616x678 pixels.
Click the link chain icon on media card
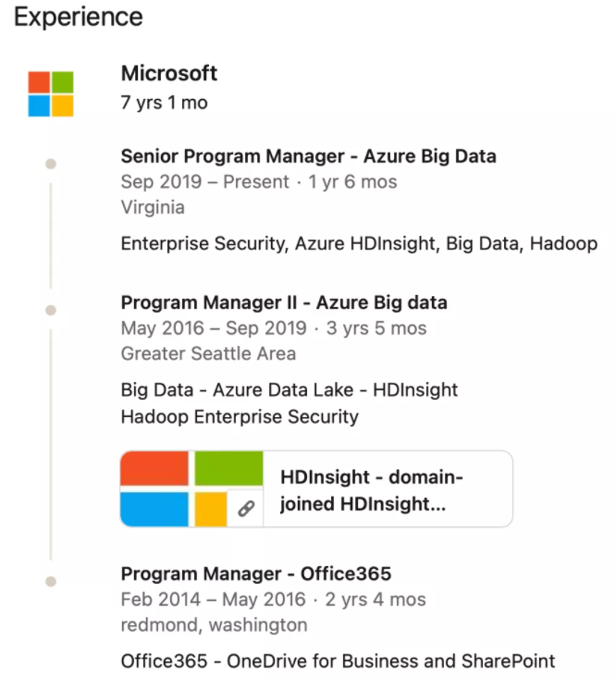[x=246, y=509]
